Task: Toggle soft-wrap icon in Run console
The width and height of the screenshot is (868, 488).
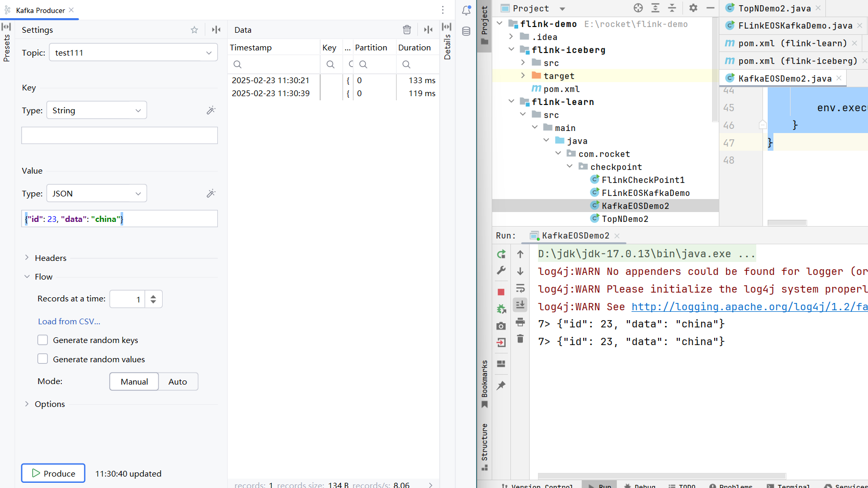Action: click(520, 288)
